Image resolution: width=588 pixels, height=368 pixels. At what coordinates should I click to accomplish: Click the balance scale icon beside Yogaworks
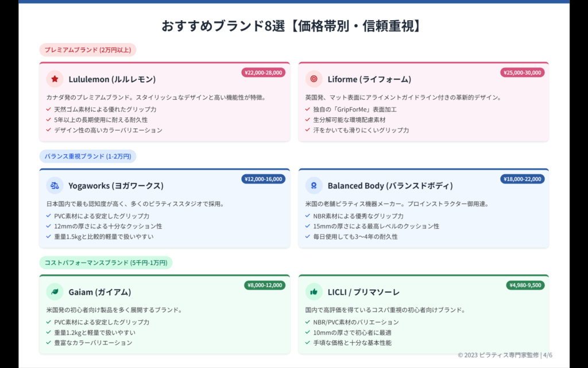pos(55,186)
